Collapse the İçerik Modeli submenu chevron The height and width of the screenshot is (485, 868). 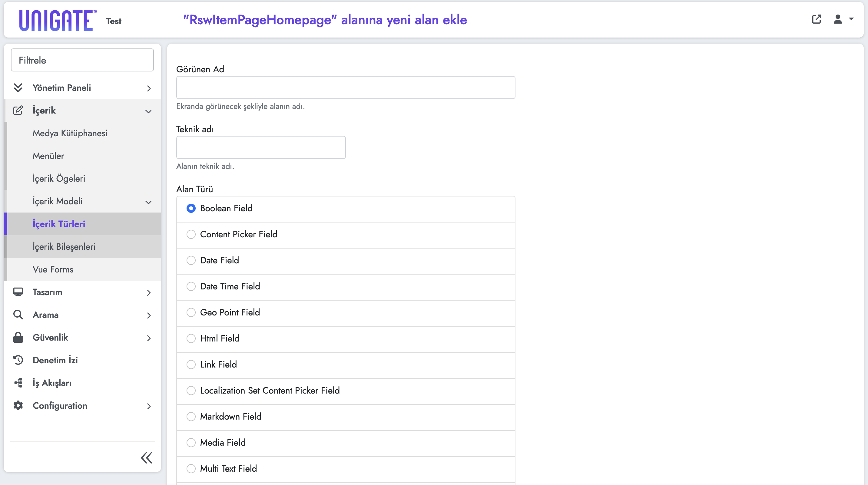[148, 202]
